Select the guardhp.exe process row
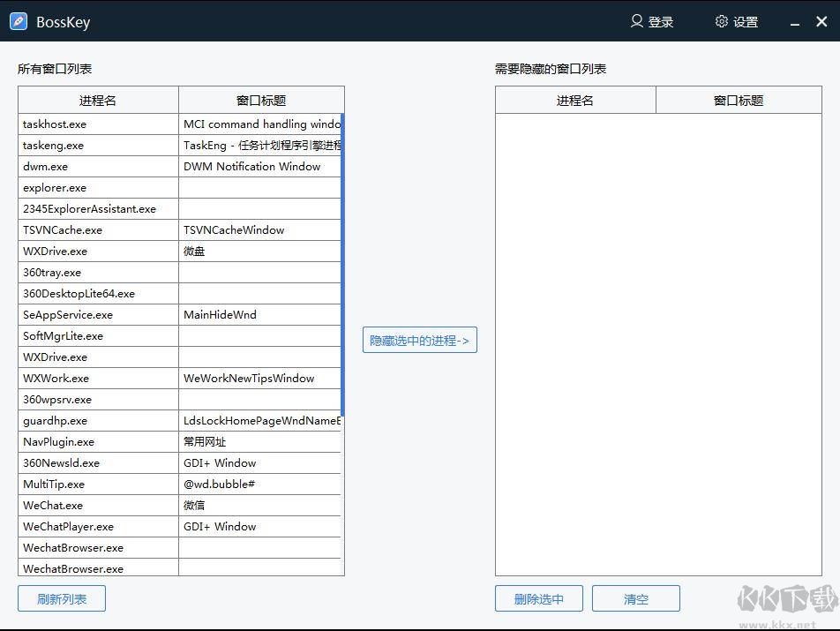 97,420
